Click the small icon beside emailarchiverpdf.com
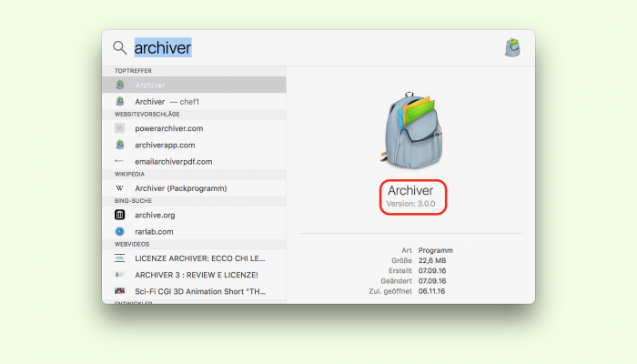 [x=119, y=161]
